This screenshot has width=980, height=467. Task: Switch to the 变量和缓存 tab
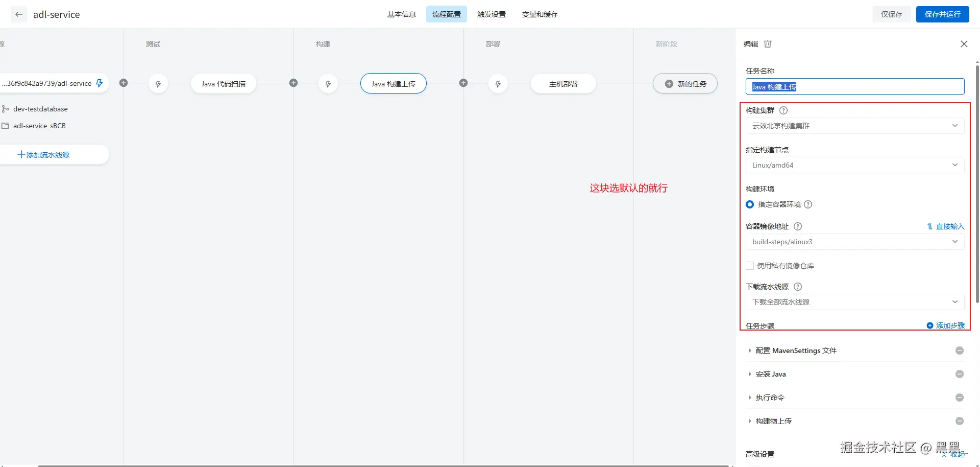(540, 14)
